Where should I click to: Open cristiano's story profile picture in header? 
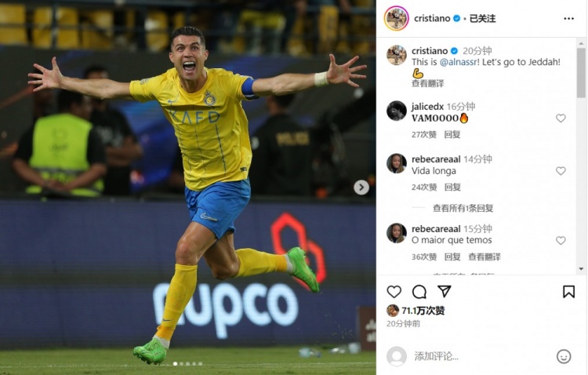(x=397, y=18)
